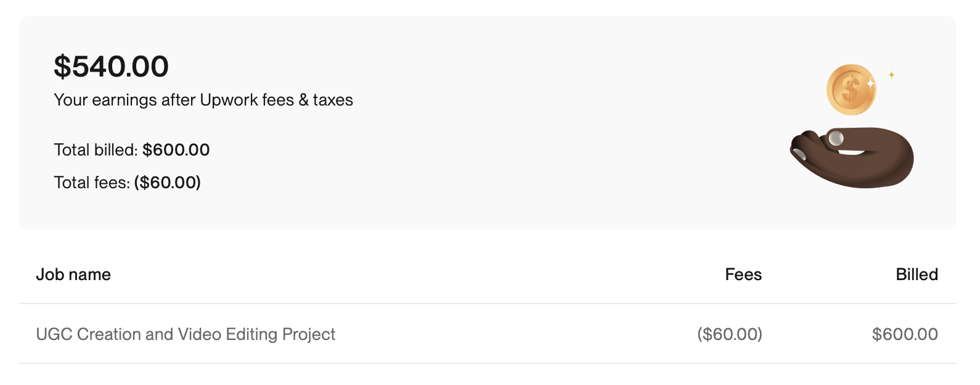Click the gold dollar coin icon
The height and width of the screenshot is (385, 980).
click(851, 90)
